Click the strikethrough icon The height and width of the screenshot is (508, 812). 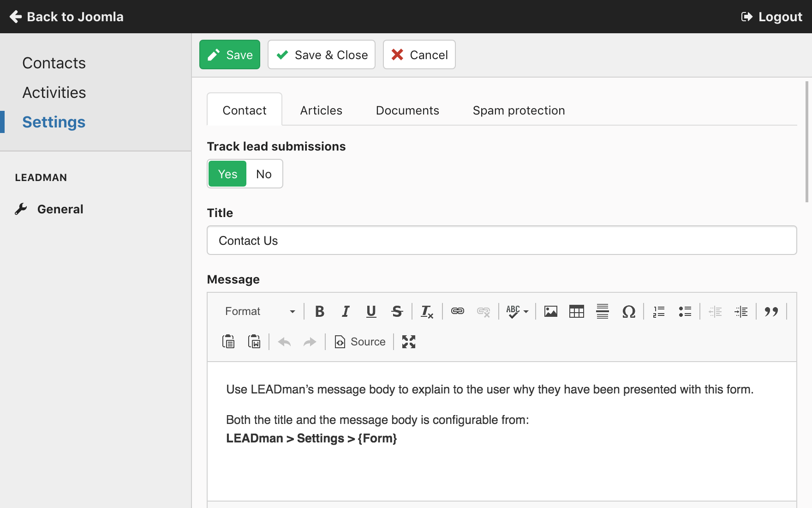point(397,311)
